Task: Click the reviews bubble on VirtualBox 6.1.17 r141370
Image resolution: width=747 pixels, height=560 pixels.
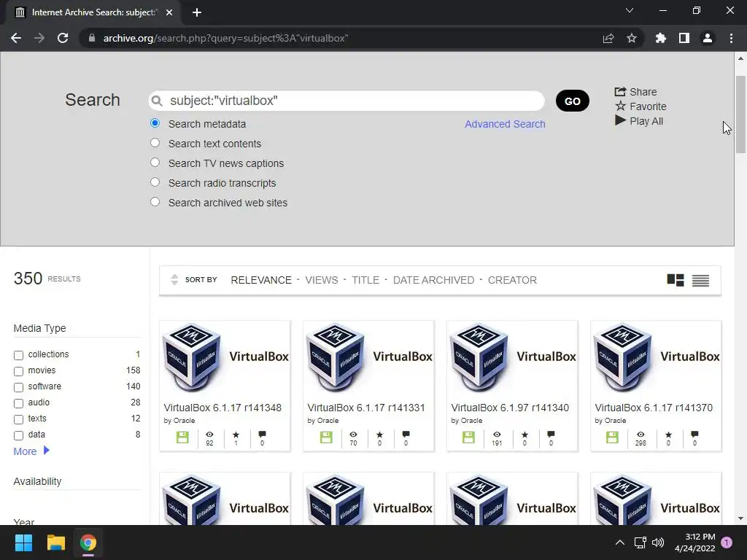Action: coord(694,435)
